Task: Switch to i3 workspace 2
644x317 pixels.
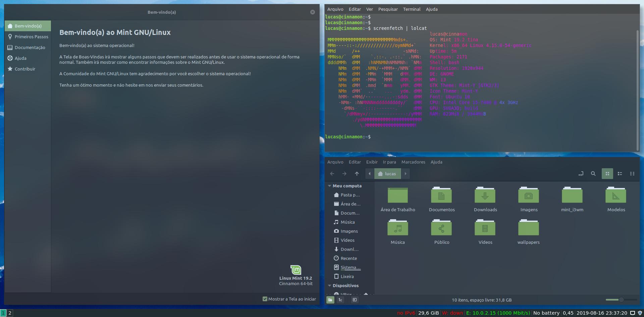Action: point(10,313)
